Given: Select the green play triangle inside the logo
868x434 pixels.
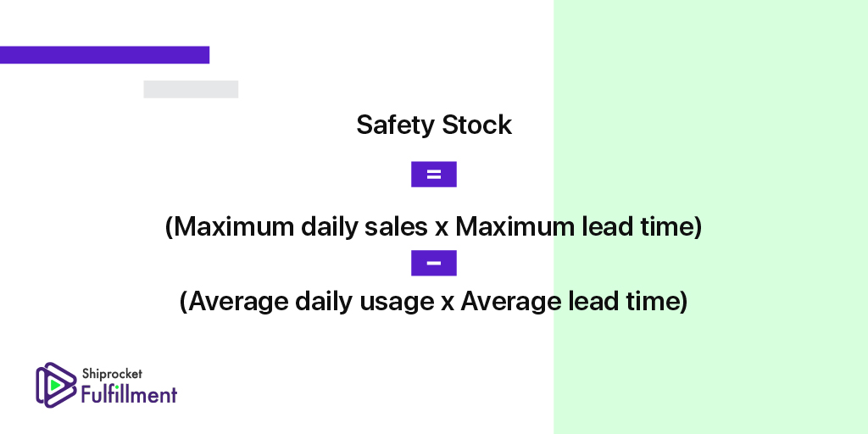Looking at the screenshot, I should pyautogui.click(x=55, y=384).
